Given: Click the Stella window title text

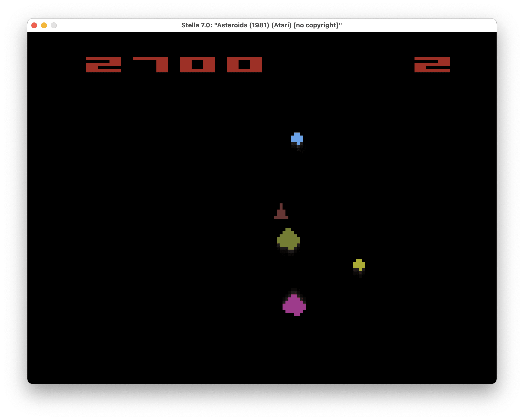Looking at the screenshot, I should click(x=262, y=25).
